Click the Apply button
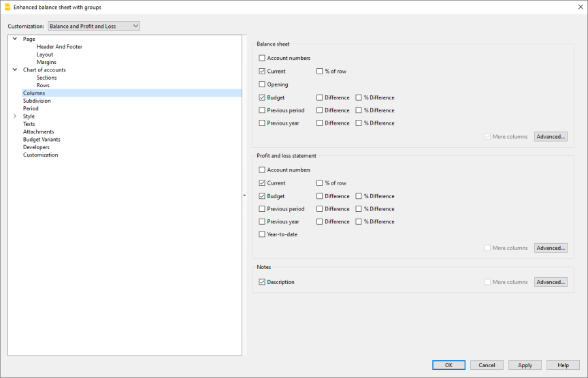 tap(525, 365)
